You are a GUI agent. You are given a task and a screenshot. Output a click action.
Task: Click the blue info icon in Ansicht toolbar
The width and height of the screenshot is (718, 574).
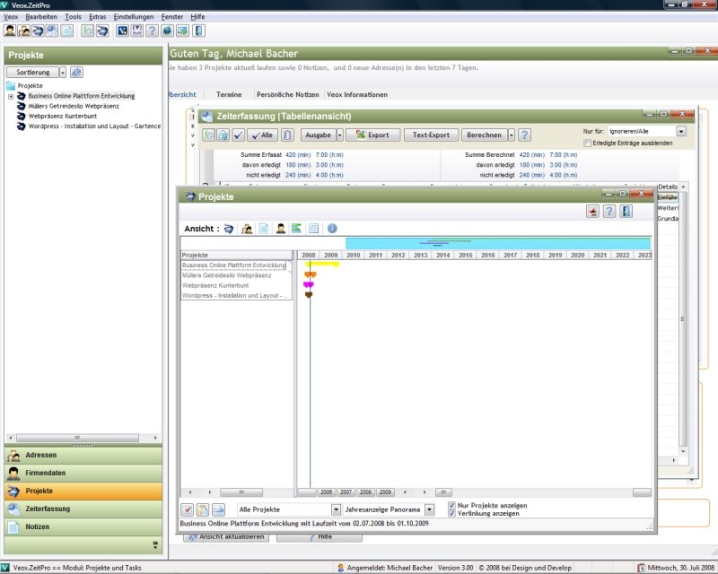pos(332,229)
